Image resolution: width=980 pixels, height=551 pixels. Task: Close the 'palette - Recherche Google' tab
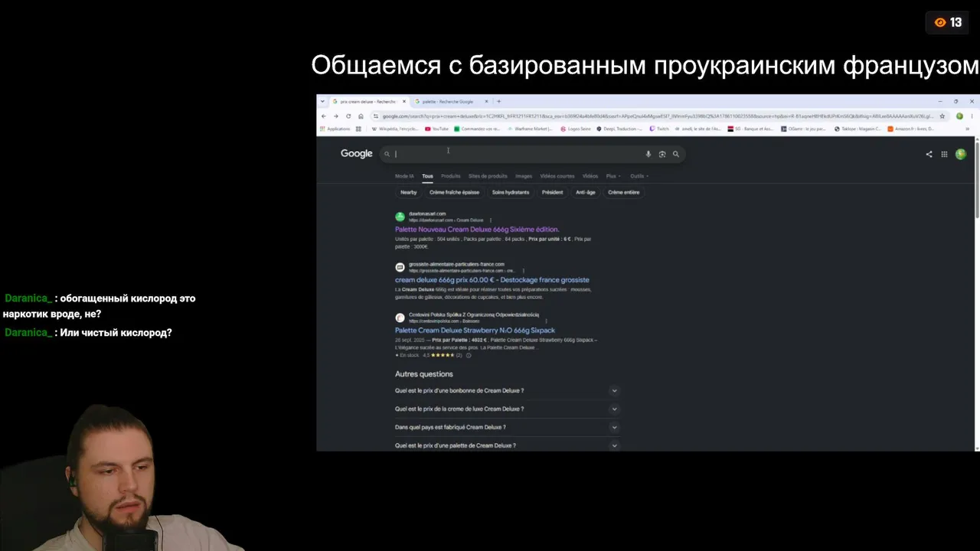pos(486,101)
